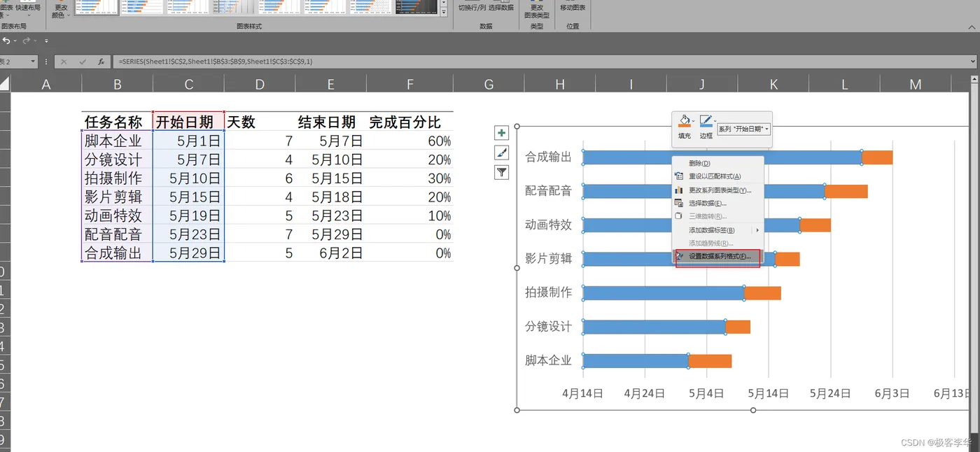The width and height of the screenshot is (980, 452).
Task: Select the dark chart style thumbnail
Action: pyautogui.click(x=416, y=7)
